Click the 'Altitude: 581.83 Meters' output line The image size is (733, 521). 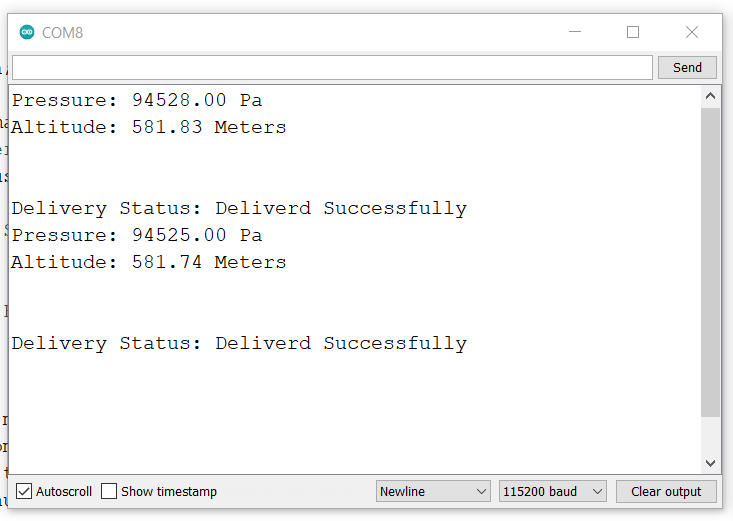pos(148,127)
